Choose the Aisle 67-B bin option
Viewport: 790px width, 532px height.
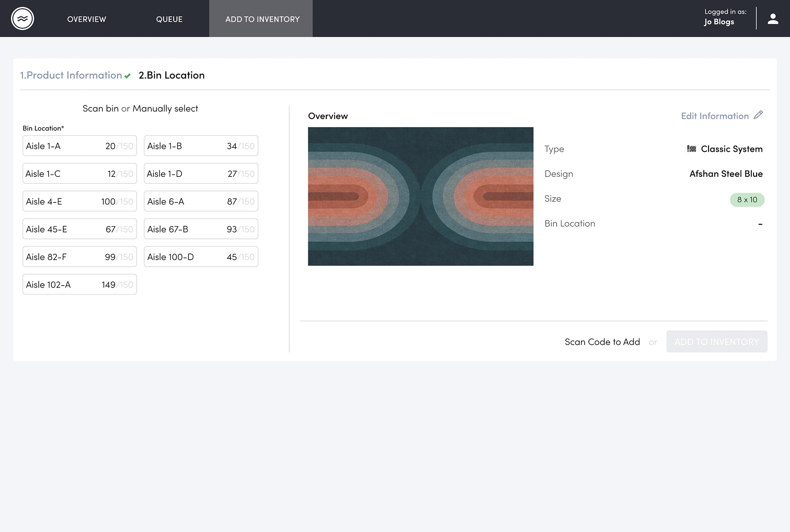click(x=201, y=229)
